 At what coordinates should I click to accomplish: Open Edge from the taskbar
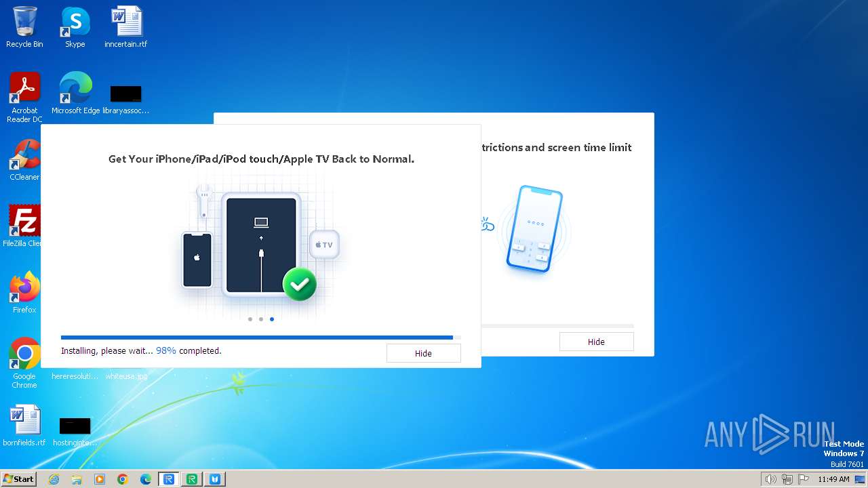coord(146,479)
